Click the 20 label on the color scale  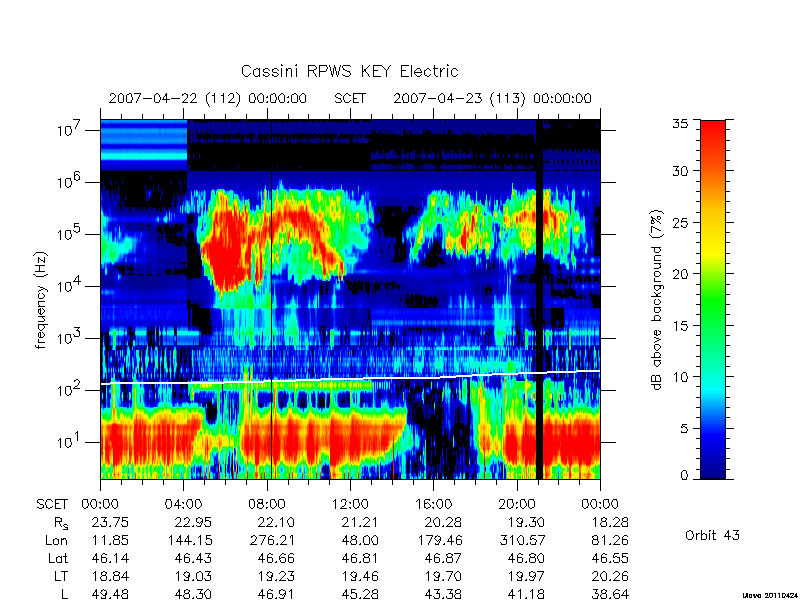pyautogui.click(x=681, y=273)
